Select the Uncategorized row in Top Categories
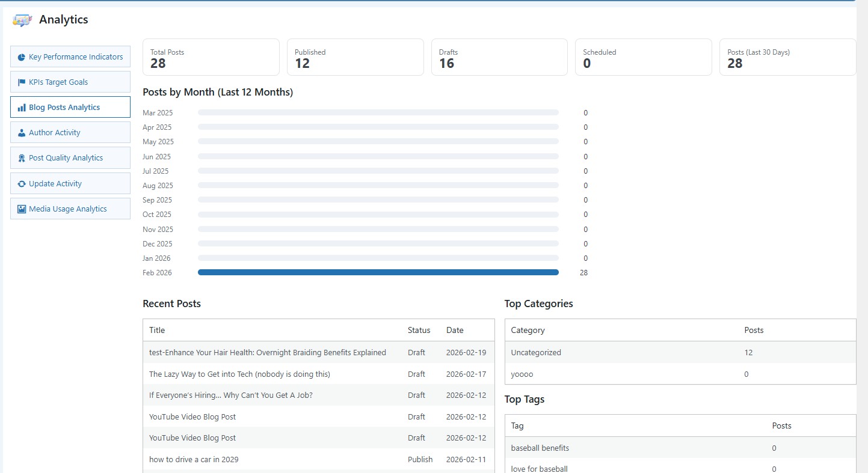The image size is (868, 473). tap(536, 352)
